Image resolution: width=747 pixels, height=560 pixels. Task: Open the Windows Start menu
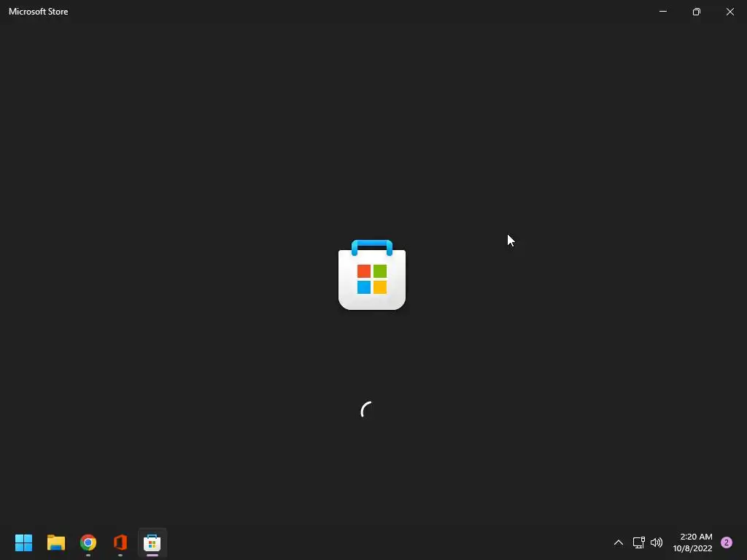coord(23,542)
